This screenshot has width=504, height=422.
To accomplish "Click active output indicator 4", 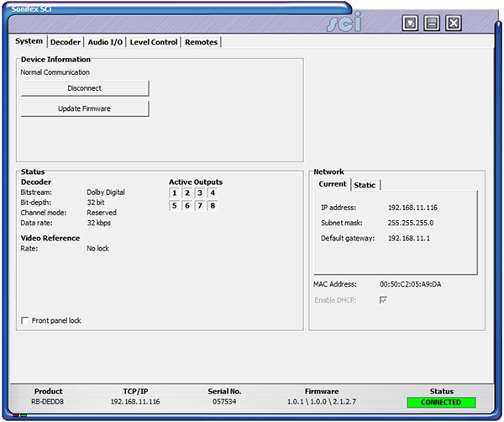I will [x=213, y=193].
